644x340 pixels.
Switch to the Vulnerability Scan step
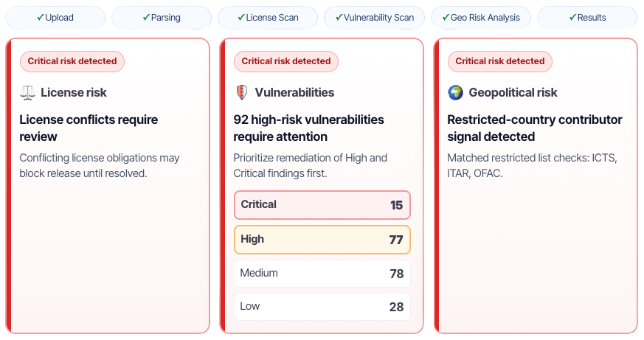coord(378,18)
